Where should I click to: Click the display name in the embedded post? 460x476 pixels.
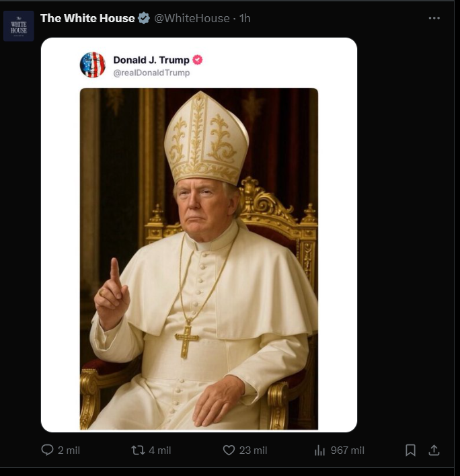[151, 60]
